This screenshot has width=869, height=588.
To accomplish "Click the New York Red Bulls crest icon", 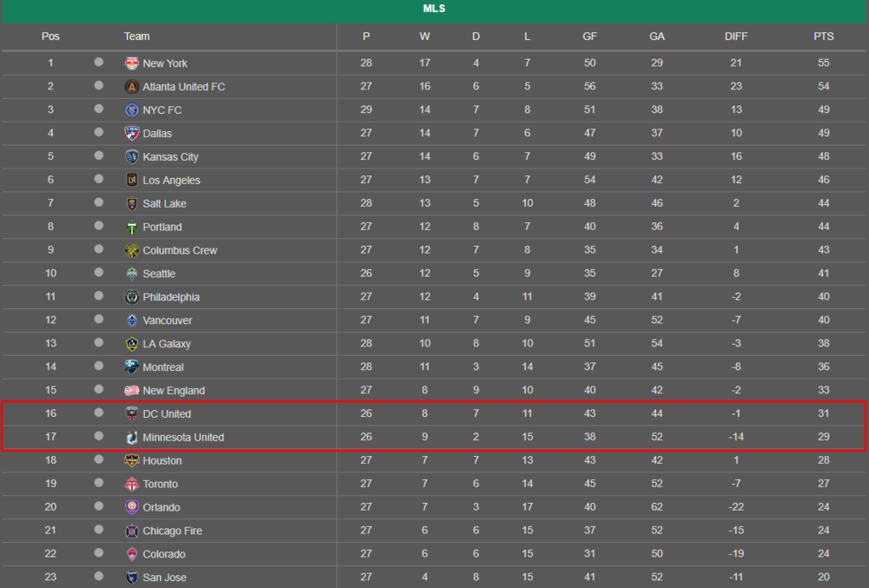I will click(131, 63).
